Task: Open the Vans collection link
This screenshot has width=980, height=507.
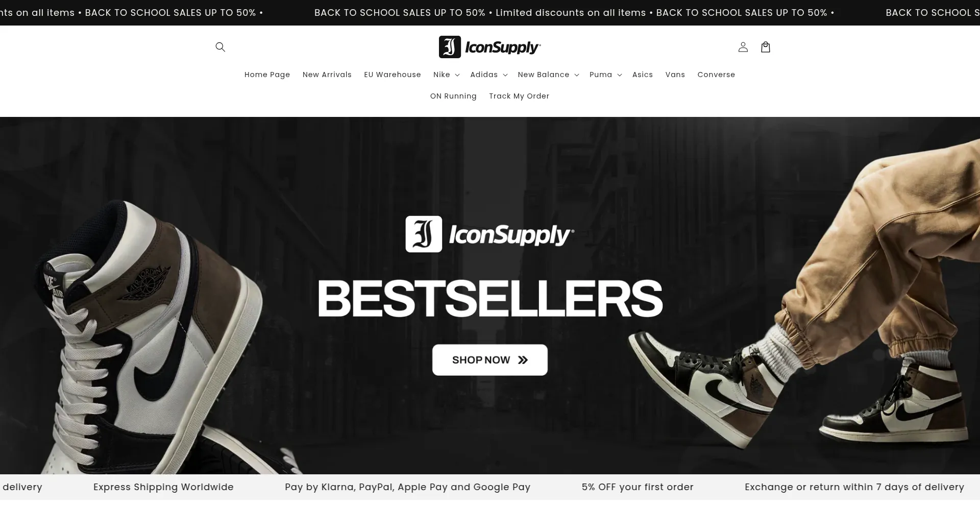Action: tap(675, 75)
